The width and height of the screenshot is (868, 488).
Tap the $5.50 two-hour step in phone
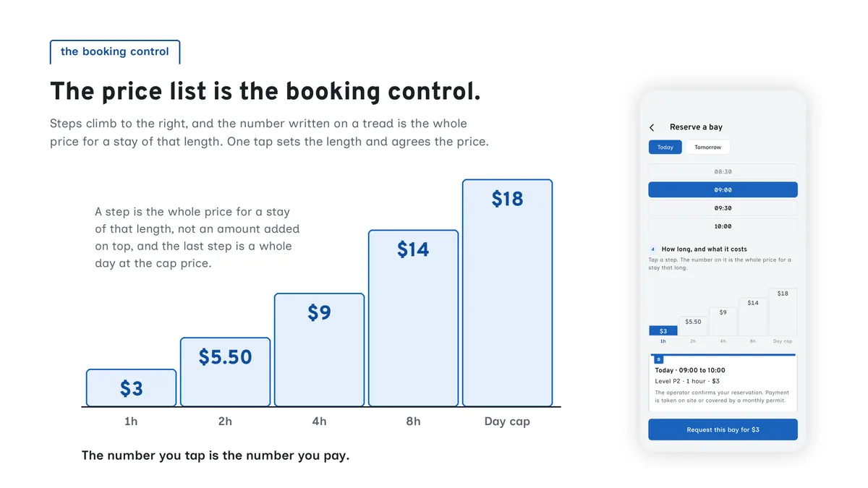(693, 326)
